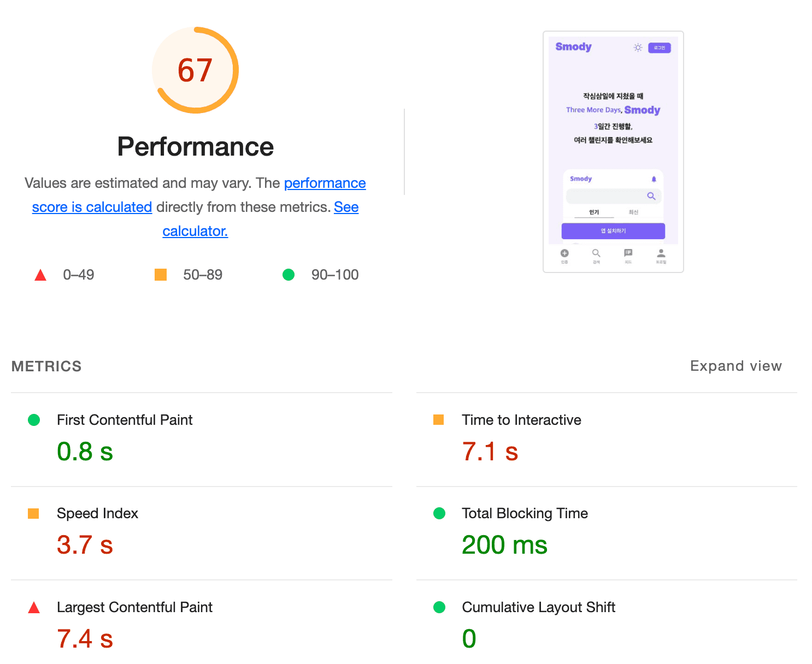Click the sun theme icon in Smody preview

coord(638,48)
